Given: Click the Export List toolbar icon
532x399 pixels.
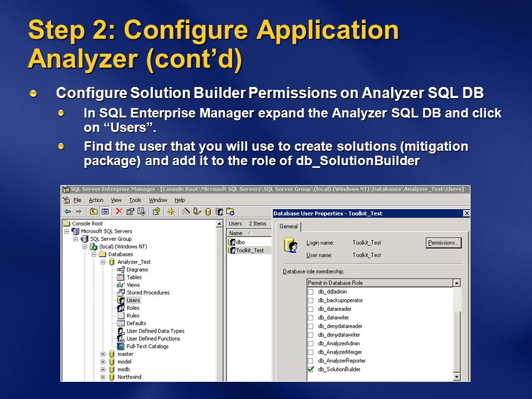Looking at the screenshot, I should pos(141,212).
